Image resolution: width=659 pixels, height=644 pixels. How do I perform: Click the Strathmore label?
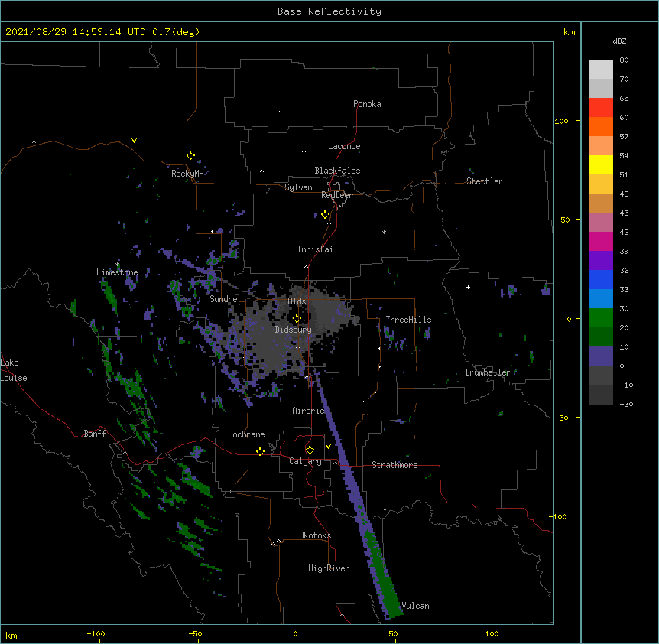pyautogui.click(x=394, y=465)
